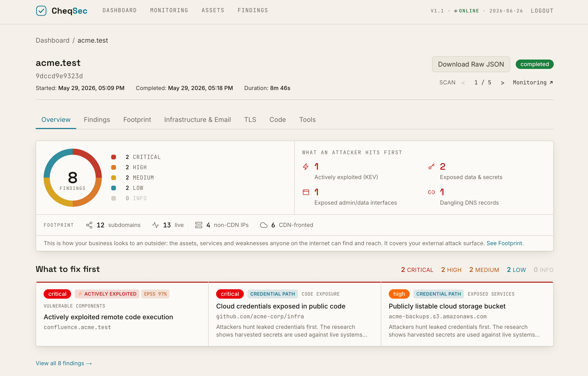Screen dimensions: 588x376
Task: Click github.com/acme-corp/infra text
Action: [x=260, y=316]
